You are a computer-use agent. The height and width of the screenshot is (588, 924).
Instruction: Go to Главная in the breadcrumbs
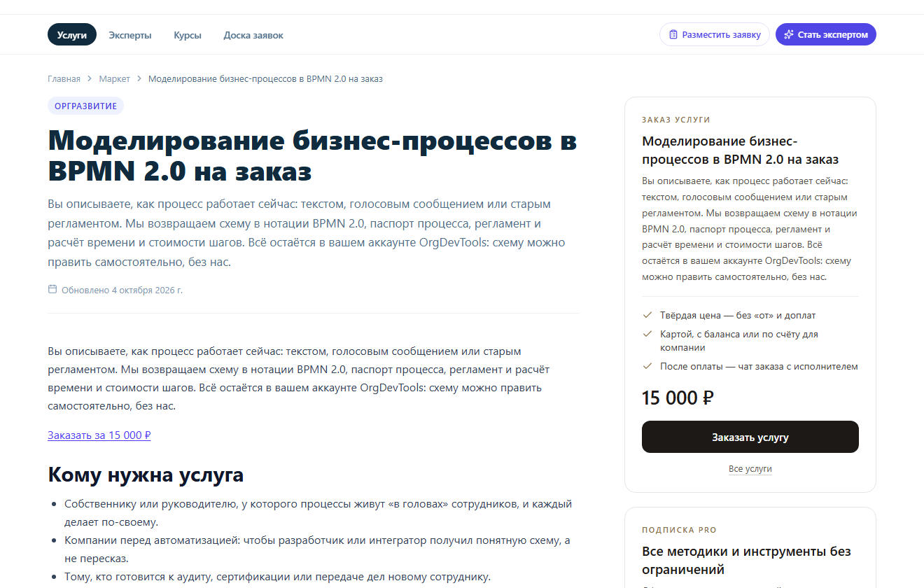pyautogui.click(x=64, y=78)
